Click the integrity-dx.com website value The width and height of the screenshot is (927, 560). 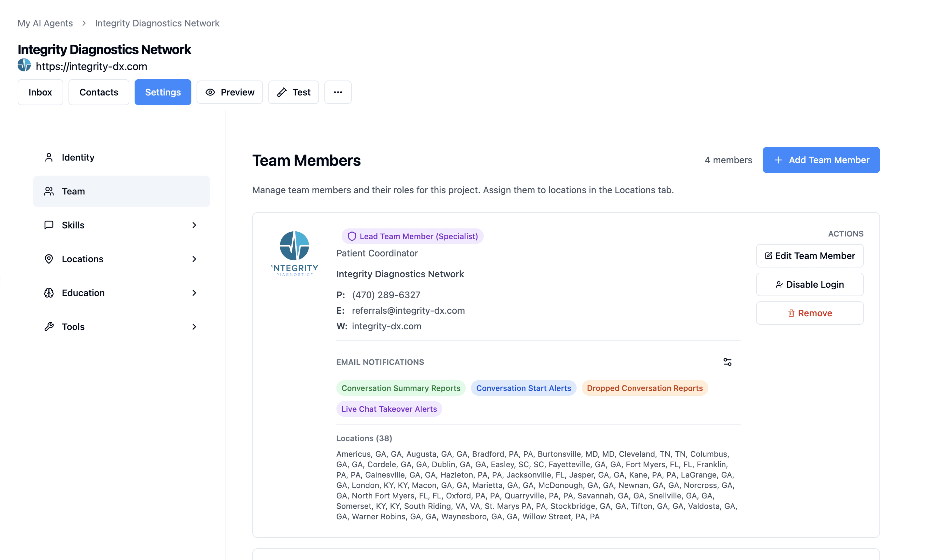click(x=386, y=326)
